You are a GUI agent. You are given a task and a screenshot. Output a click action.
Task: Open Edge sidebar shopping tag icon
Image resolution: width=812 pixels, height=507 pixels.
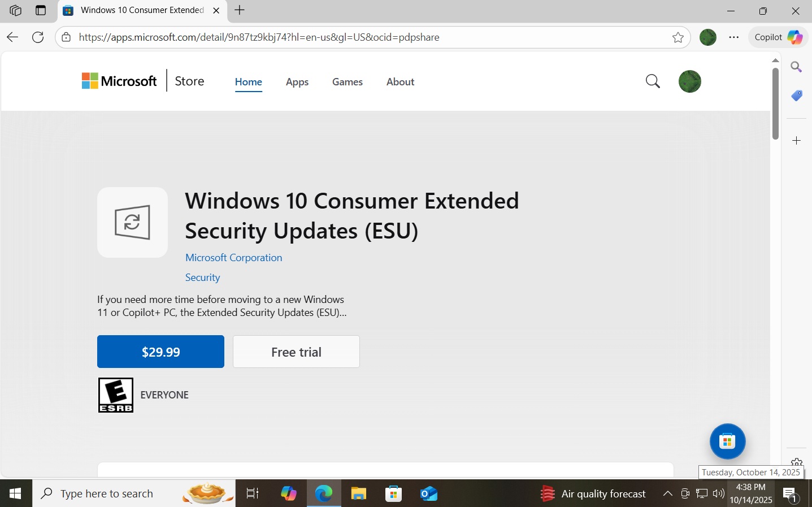797,96
